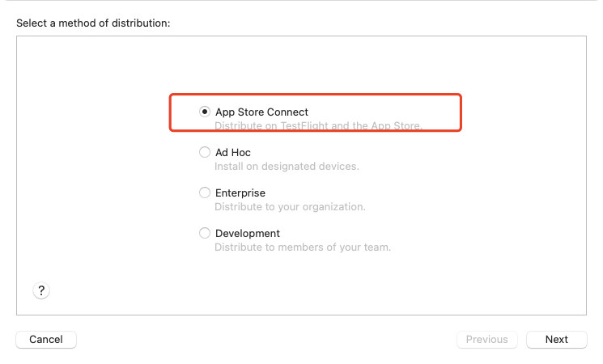
Task: Choose the Ad Hoc radio button
Action: pos(205,152)
